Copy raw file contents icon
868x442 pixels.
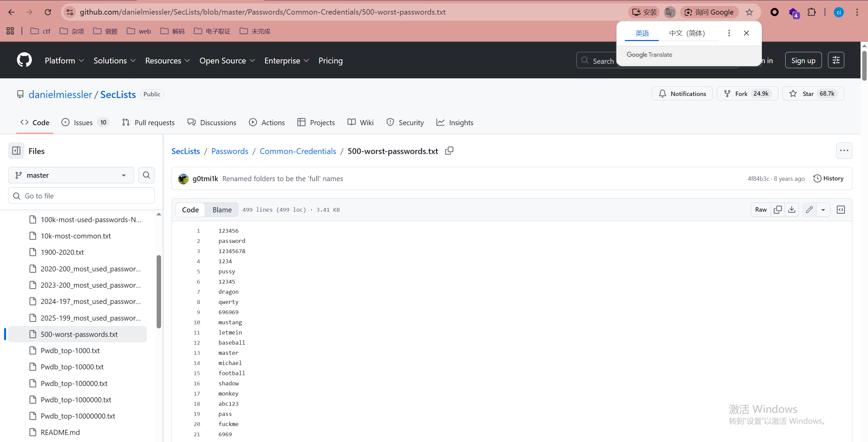pos(778,210)
